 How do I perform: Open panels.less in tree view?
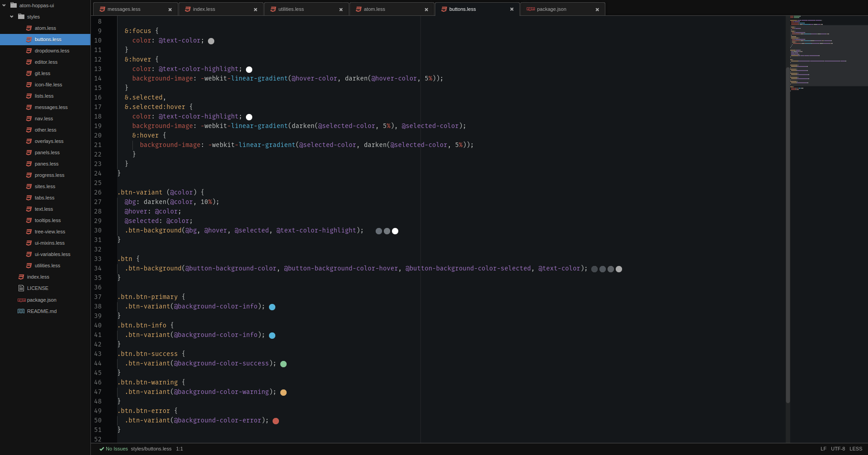tap(45, 152)
